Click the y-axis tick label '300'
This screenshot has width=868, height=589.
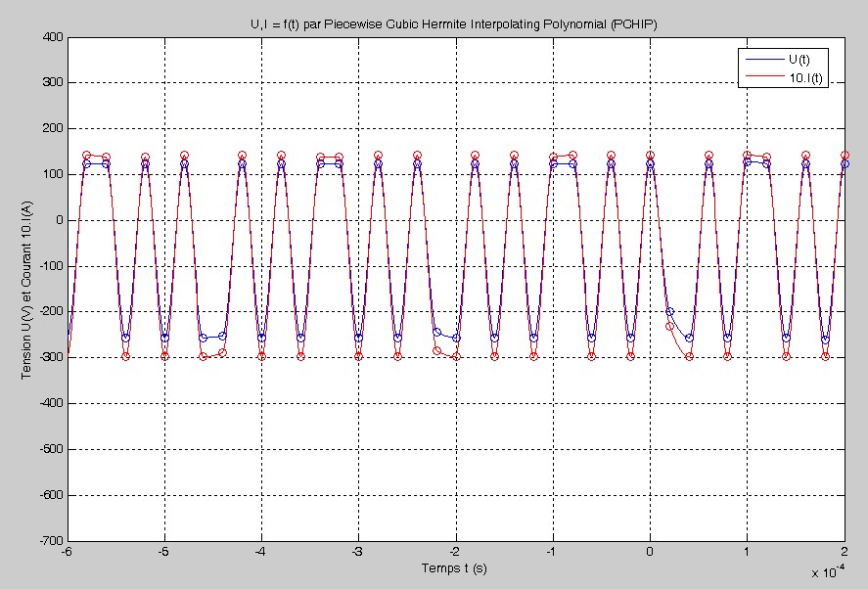point(53,82)
